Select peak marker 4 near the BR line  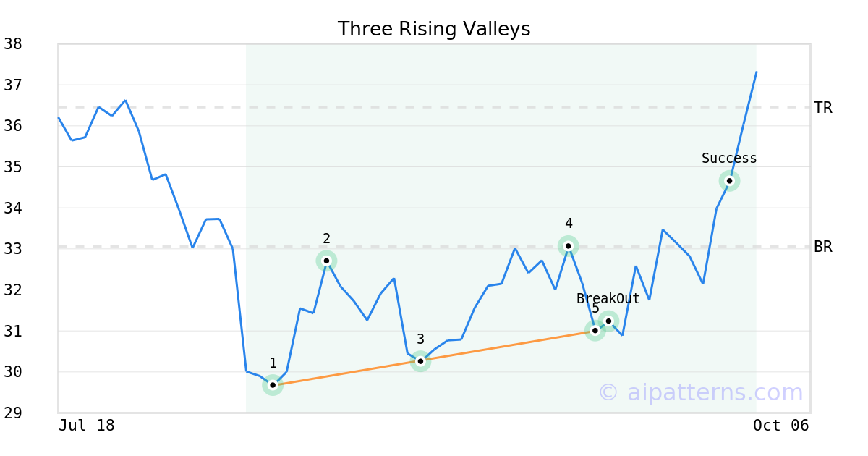(x=569, y=246)
